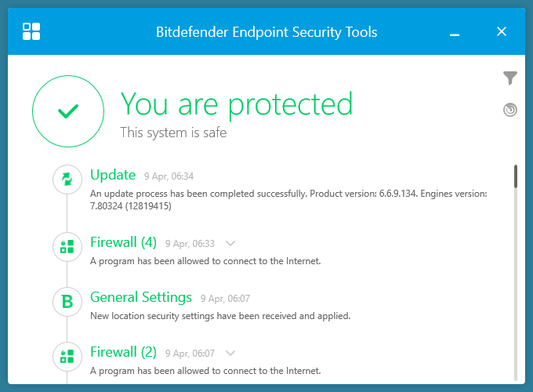This screenshot has width=533, height=392.
Task: Select the Firewall (2) event title
Action: click(x=123, y=352)
